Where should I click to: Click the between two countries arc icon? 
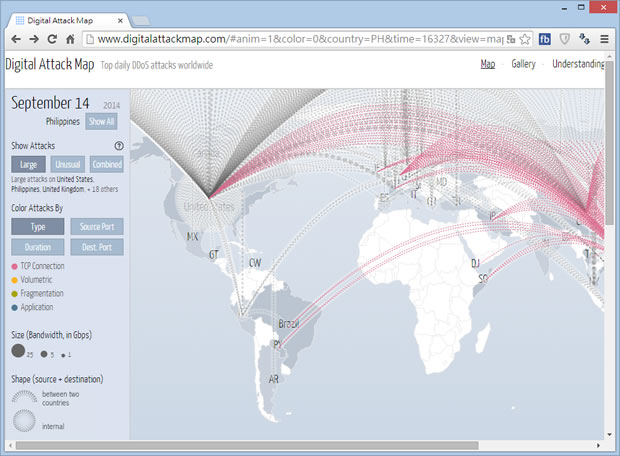[x=24, y=397]
